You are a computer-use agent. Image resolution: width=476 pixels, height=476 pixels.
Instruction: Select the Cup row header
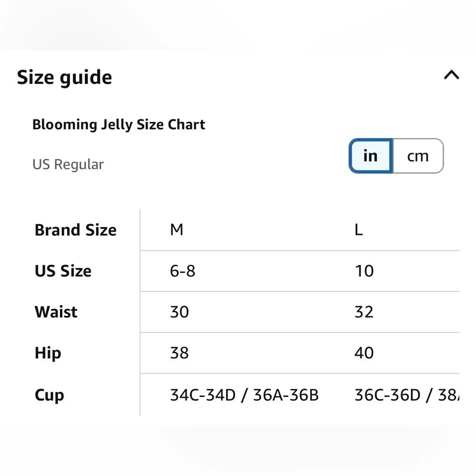pyautogui.click(x=50, y=395)
